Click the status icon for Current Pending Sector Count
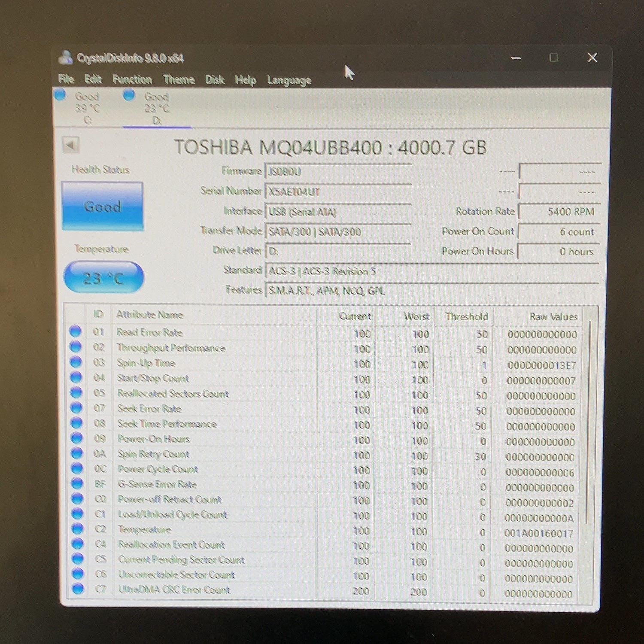 [x=78, y=559]
